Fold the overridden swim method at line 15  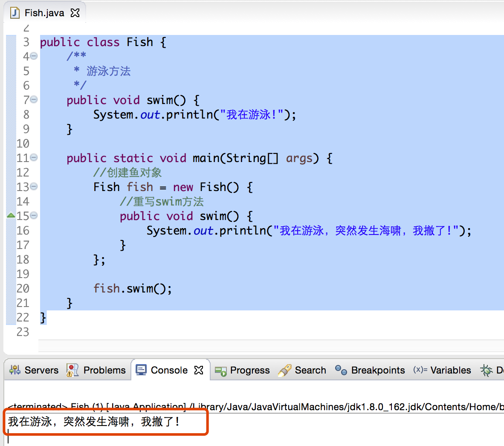pos(34,216)
